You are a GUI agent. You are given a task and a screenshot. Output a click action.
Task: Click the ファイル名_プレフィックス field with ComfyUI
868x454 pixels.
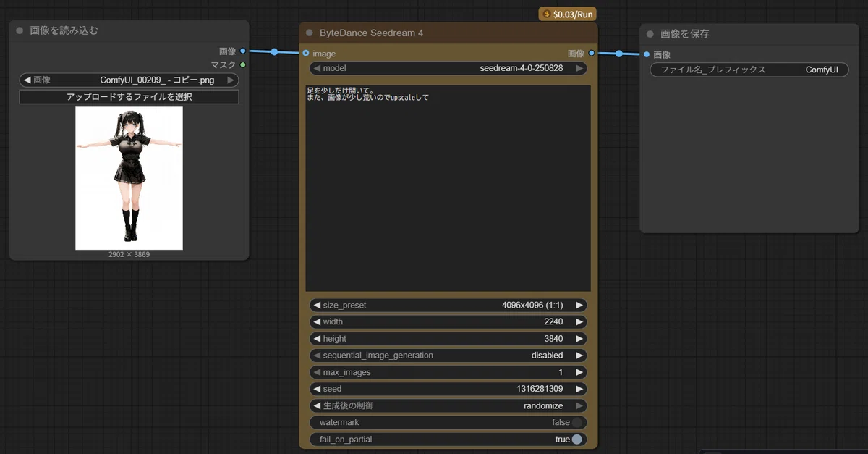(x=749, y=70)
